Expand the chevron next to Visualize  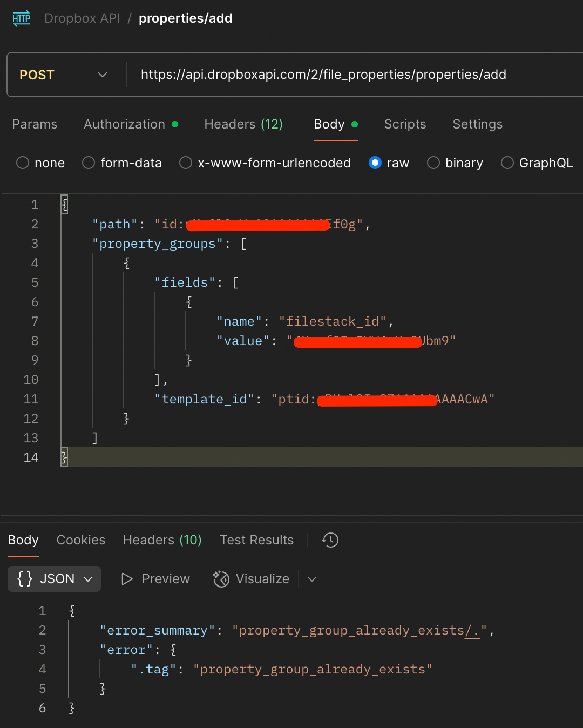pos(311,579)
